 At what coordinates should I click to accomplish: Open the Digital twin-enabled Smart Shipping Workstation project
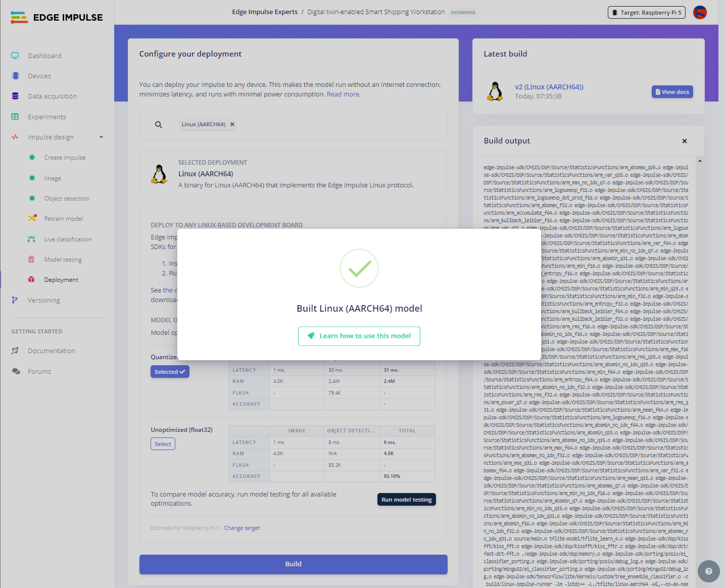click(376, 12)
